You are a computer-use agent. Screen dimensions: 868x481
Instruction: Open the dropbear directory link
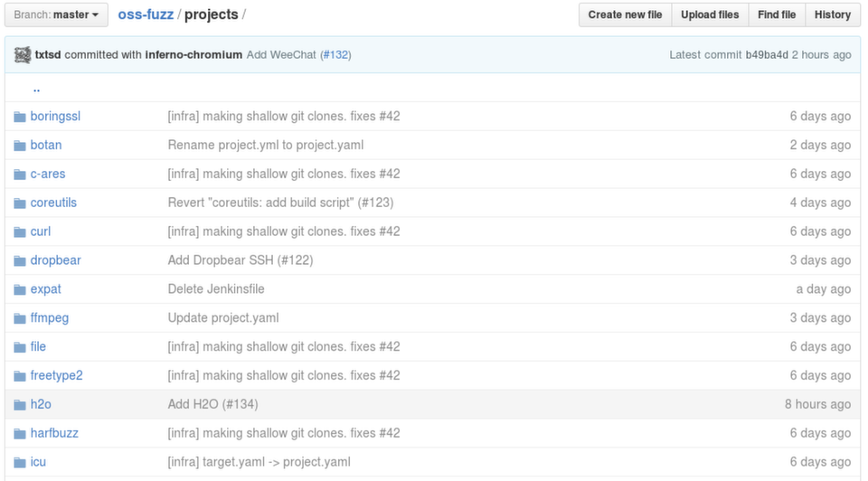click(x=55, y=260)
